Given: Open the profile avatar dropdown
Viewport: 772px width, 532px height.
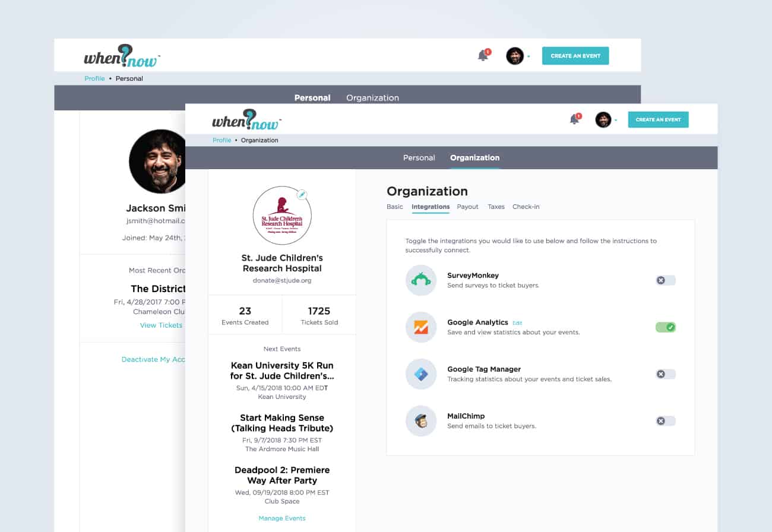Looking at the screenshot, I should coord(603,119).
